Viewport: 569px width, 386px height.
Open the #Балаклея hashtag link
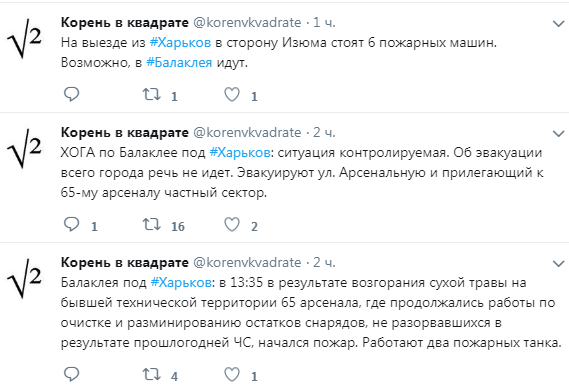(179, 63)
